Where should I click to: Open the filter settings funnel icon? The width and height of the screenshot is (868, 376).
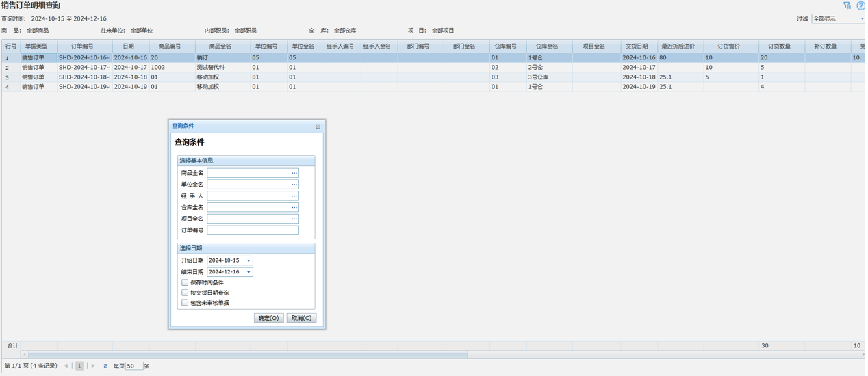click(x=847, y=5)
